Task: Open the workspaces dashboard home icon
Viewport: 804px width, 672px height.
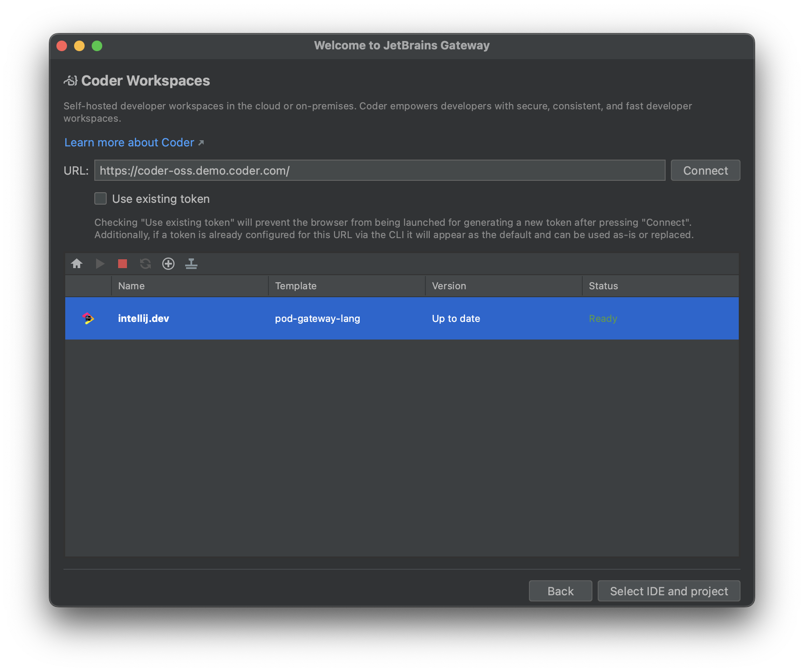Action: [77, 264]
